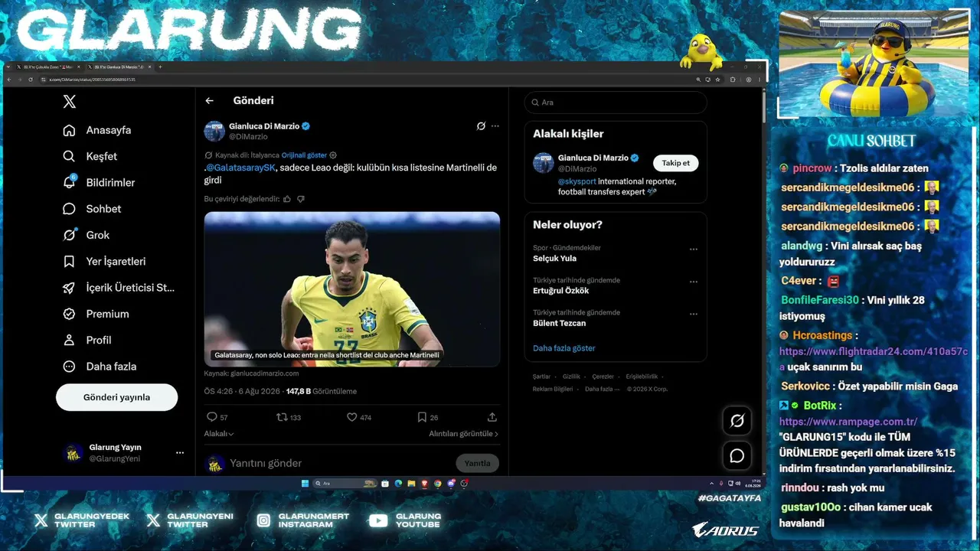Image resolution: width=980 pixels, height=551 pixels.
Task: Click Alıntıları görüntüle link
Action: tap(464, 434)
